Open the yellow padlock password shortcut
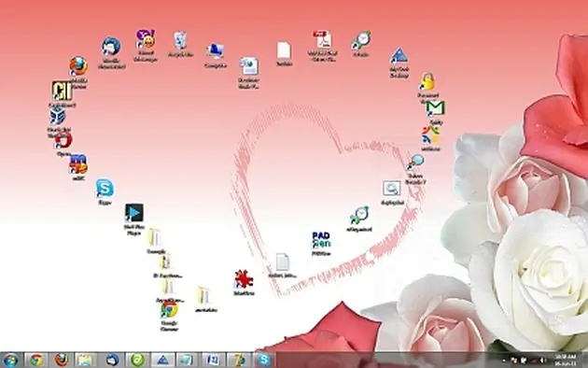This screenshot has width=588, height=368. (x=427, y=82)
